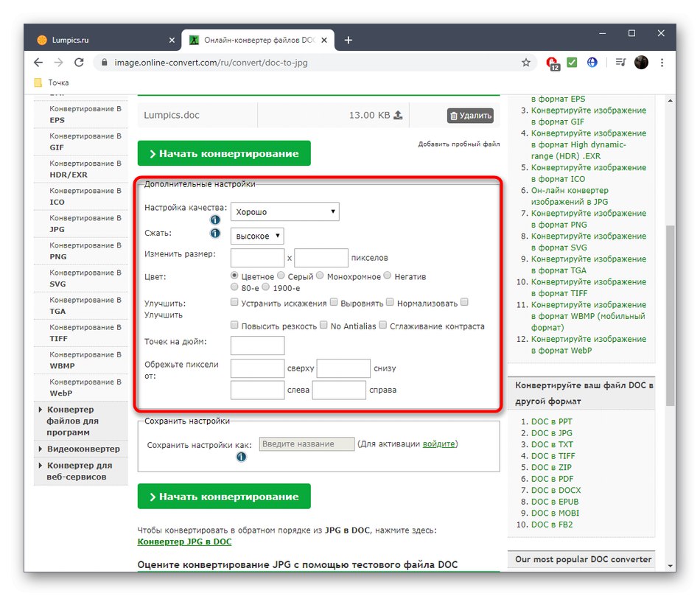Click the padlock site info icon
The width and height of the screenshot is (700, 596).
coord(105,63)
